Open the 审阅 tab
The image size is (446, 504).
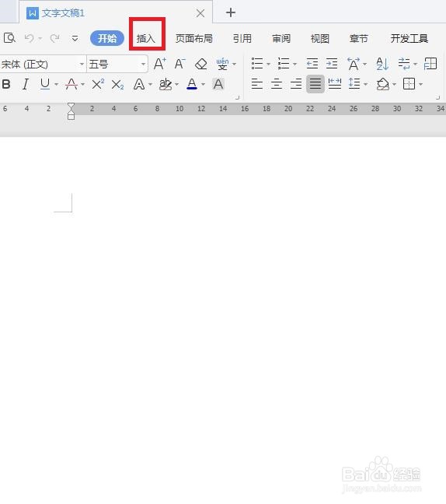(x=281, y=38)
